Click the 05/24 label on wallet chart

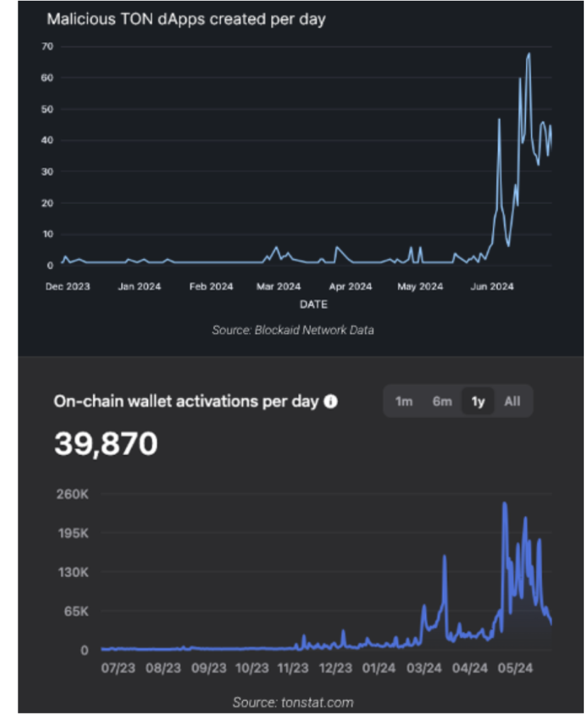[x=515, y=668]
